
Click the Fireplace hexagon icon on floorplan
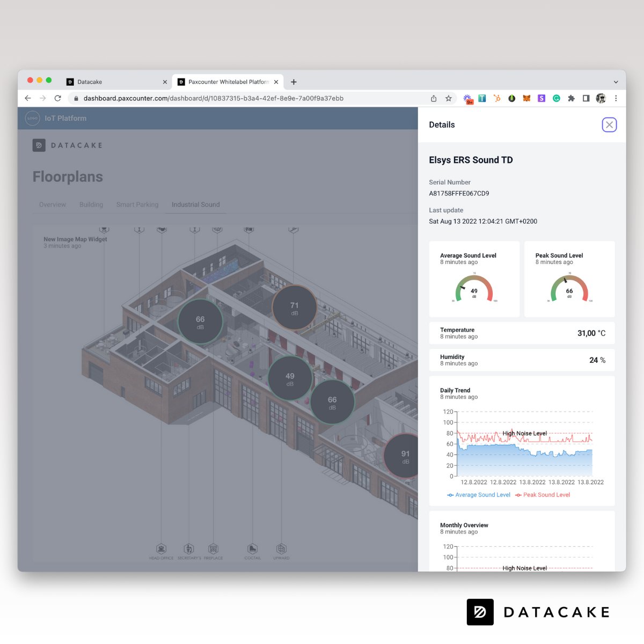(213, 548)
